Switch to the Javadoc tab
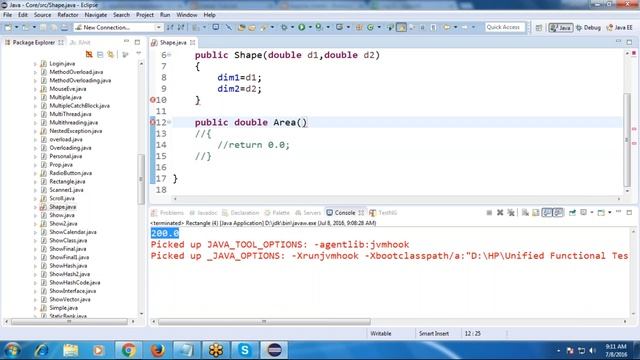This screenshot has width=640, height=360. point(203,213)
